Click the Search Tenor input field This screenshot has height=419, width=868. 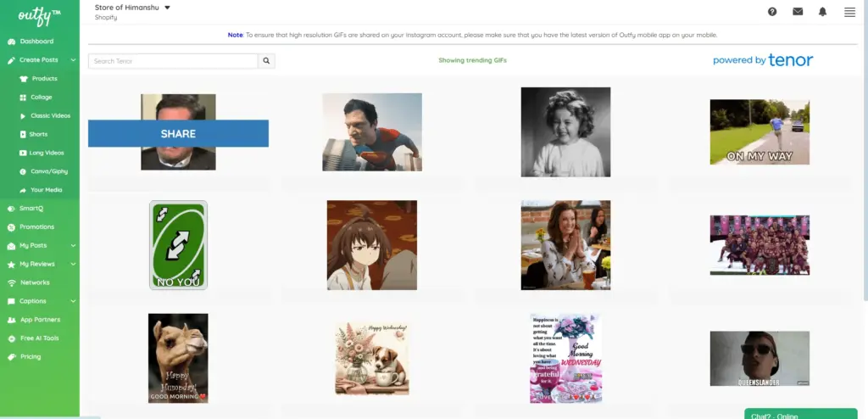click(x=173, y=61)
